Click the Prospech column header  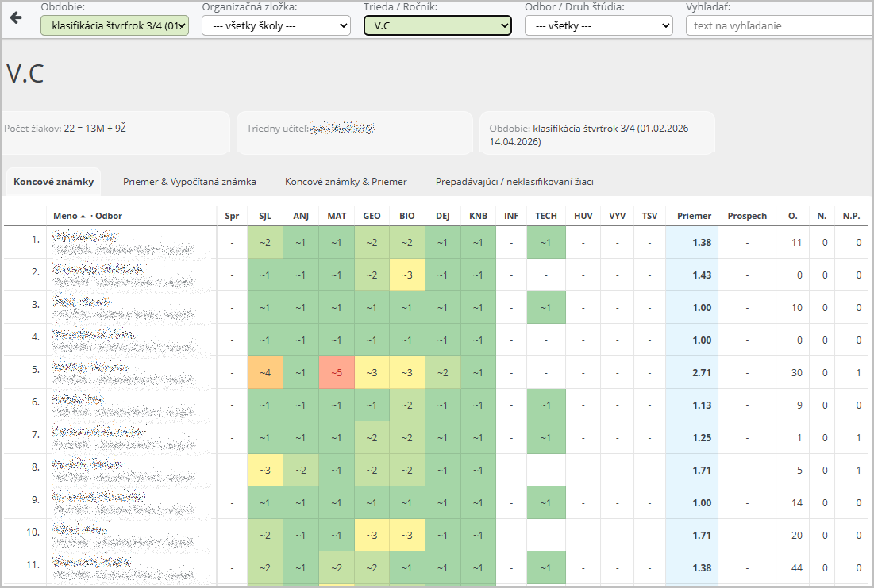747,216
